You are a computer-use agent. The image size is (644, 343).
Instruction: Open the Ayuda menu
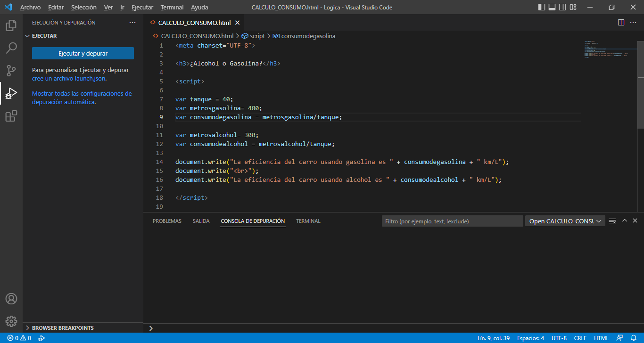pyautogui.click(x=199, y=8)
